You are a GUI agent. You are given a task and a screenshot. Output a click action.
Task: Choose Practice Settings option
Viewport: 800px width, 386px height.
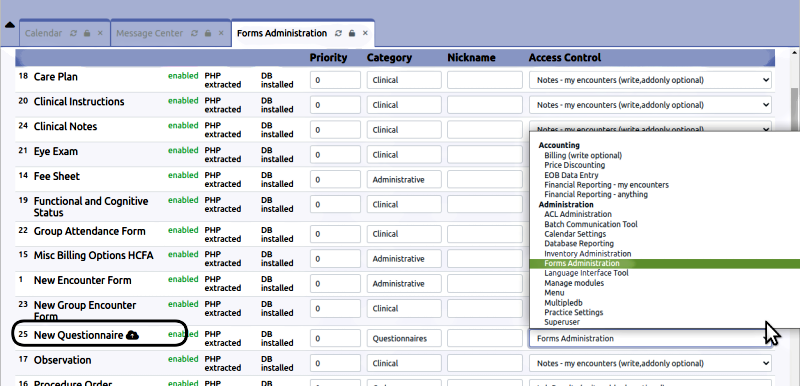click(x=573, y=312)
